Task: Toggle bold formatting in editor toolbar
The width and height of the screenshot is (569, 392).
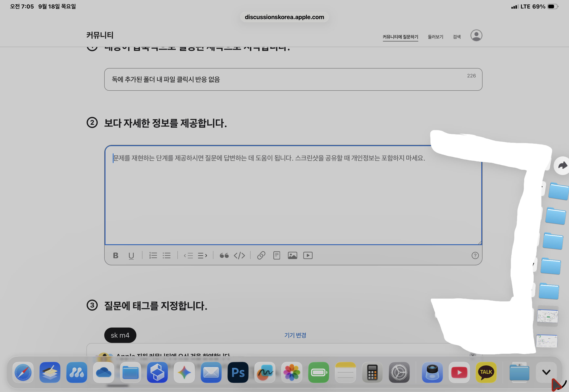Action: click(x=115, y=255)
